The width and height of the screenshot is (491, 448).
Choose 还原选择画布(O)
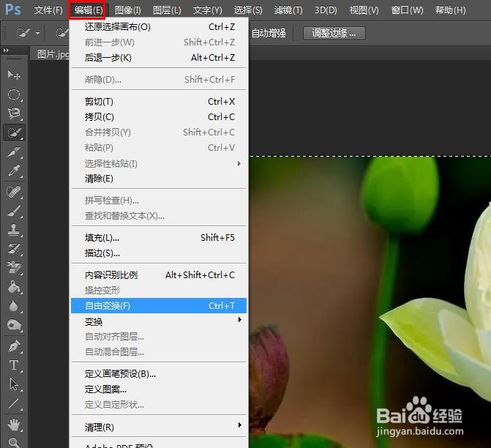tap(159, 27)
